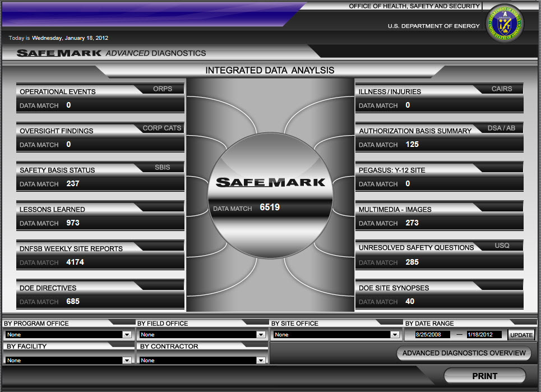Click the central SafeMark sphere logo
The height and width of the screenshot is (392, 541).
(270, 182)
